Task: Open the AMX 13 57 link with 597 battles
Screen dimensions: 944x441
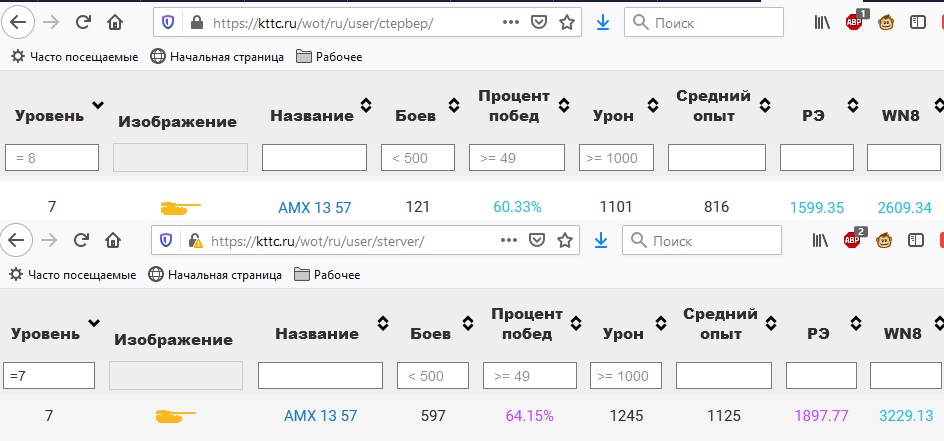Action: [x=320, y=416]
